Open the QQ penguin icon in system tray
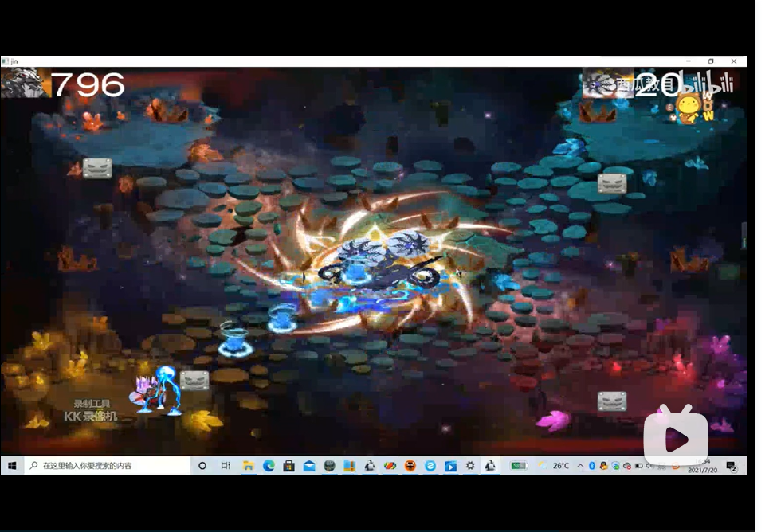Screen dimensions: 777x532 [x=603, y=466]
